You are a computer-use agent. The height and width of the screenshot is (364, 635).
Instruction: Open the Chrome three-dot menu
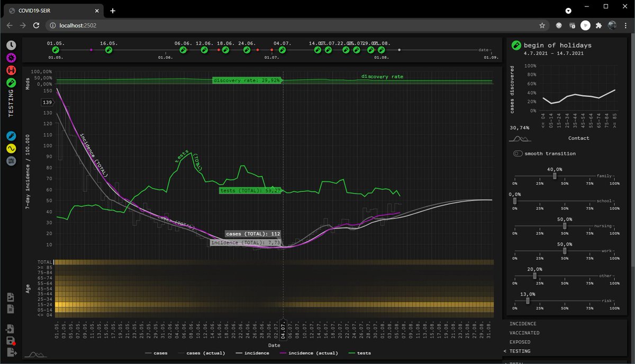point(625,25)
